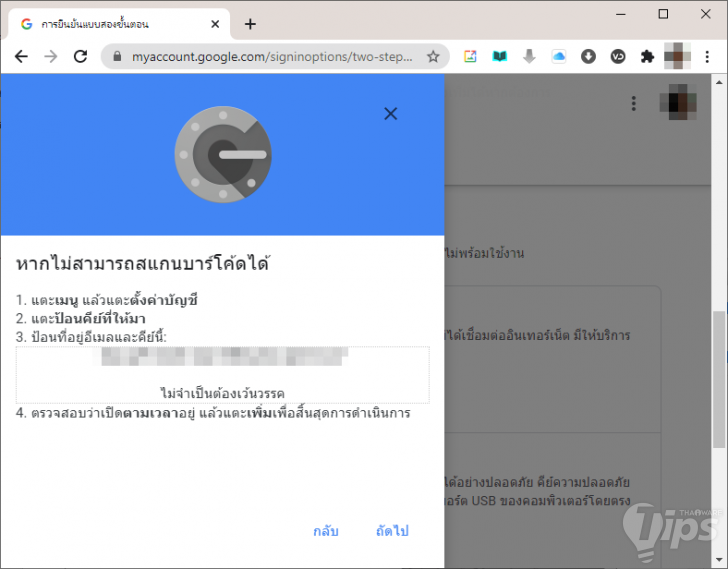This screenshot has width=728, height=569.
Task: Click heading หากไม่สามารถสแกนบาร์โค้ดได้
Action: [x=143, y=263]
